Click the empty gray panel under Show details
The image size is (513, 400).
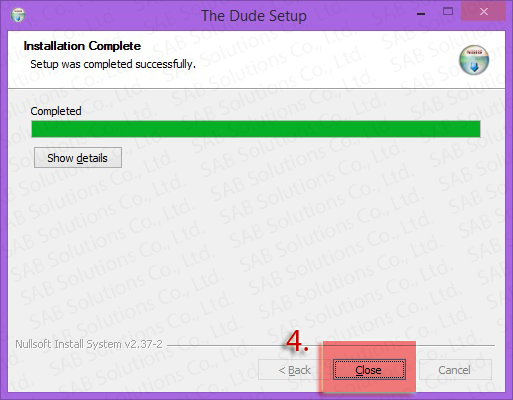pyautogui.click(x=256, y=250)
